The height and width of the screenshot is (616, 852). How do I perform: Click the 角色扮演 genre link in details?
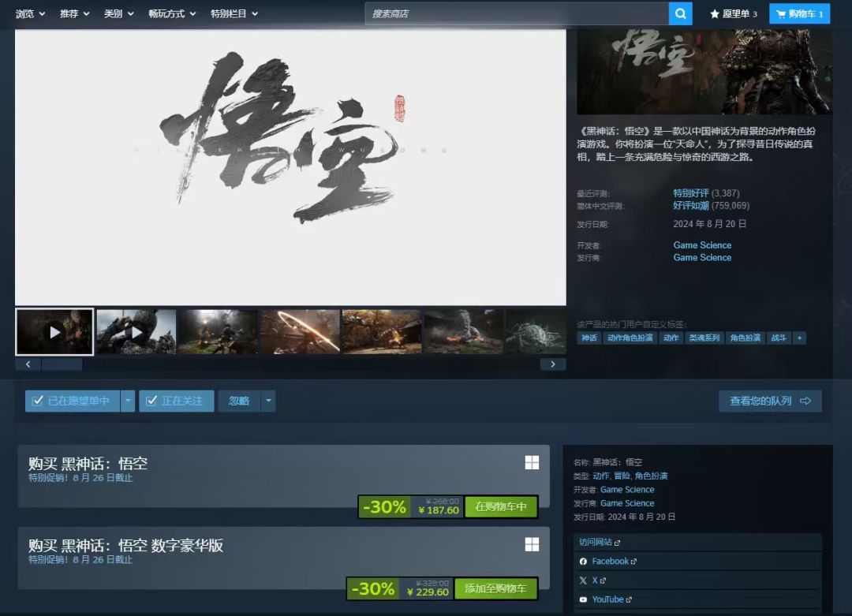[x=651, y=476]
